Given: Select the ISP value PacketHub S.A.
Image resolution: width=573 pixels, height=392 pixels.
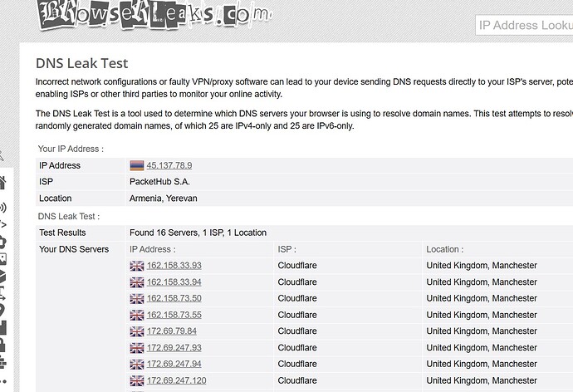Looking at the screenshot, I should (x=159, y=182).
